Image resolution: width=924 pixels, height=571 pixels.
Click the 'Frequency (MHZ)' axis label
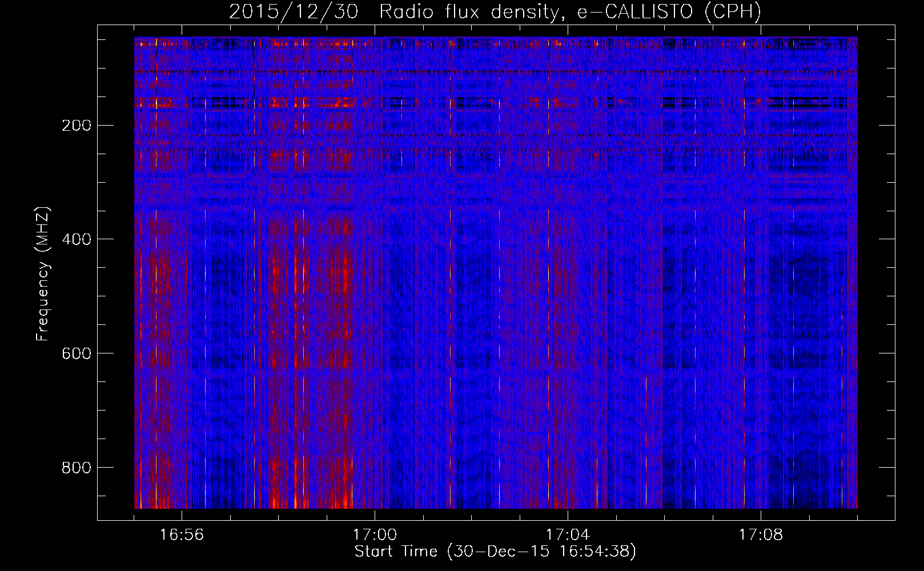click(x=43, y=274)
